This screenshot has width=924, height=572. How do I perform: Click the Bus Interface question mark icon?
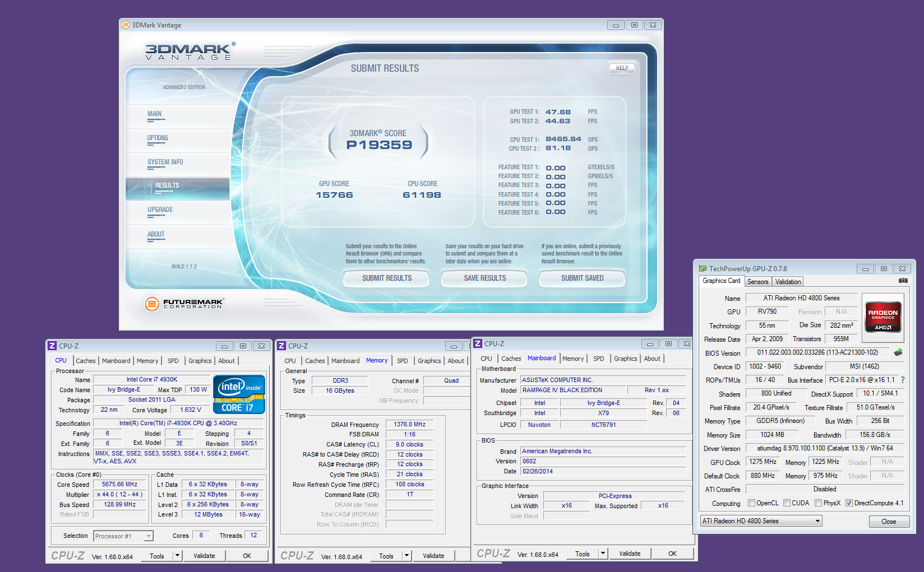tap(903, 380)
